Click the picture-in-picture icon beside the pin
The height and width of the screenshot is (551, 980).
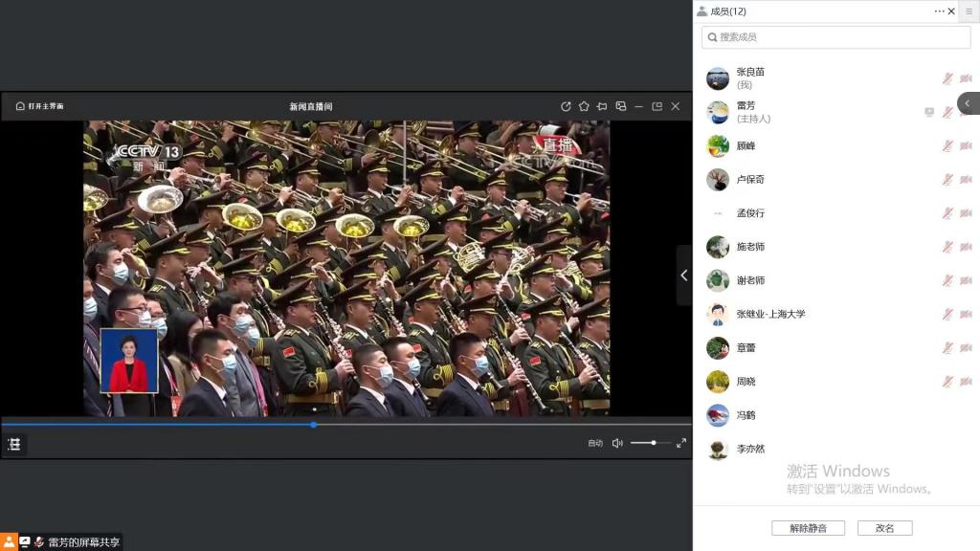(620, 106)
